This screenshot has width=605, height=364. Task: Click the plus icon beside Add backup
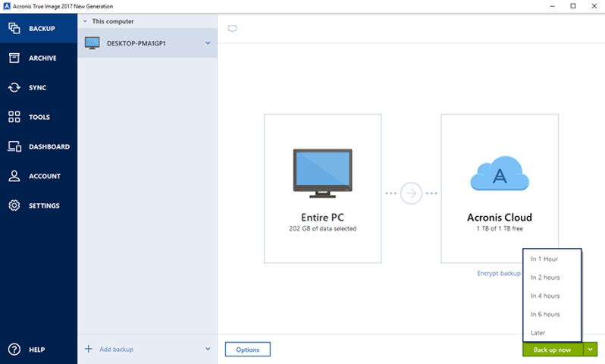89,349
